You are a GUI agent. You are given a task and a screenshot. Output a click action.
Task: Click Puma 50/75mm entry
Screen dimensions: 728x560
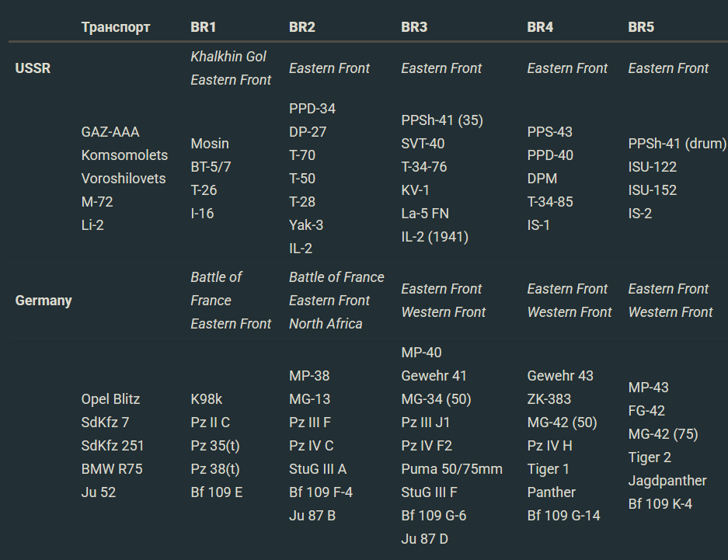tap(451, 469)
